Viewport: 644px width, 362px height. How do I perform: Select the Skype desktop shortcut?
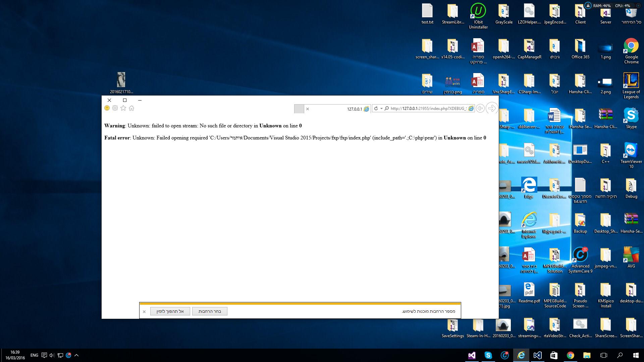[x=631, y=119]
